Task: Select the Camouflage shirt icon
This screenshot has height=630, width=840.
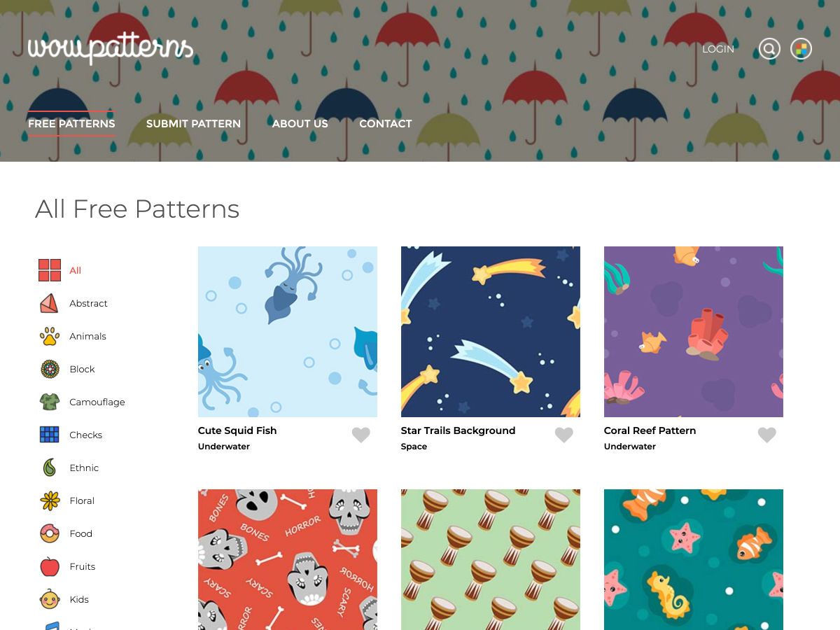Action: tap(49, 402)
